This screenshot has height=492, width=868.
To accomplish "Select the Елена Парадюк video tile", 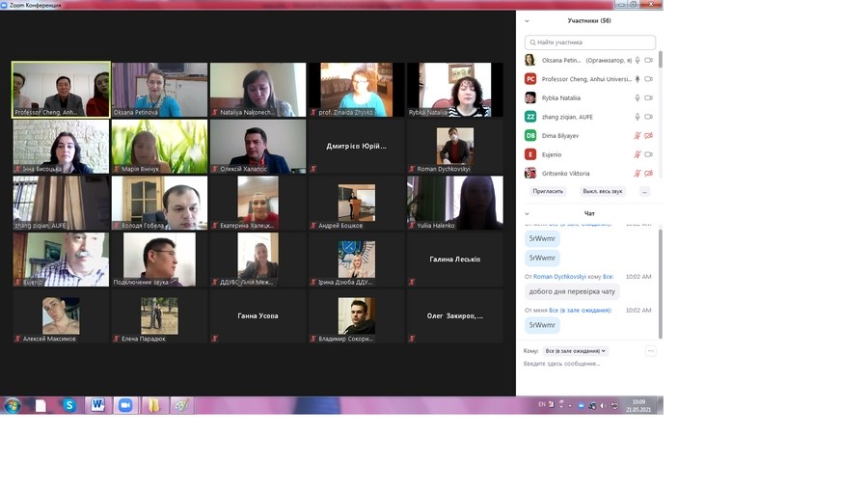I will 159,315.
